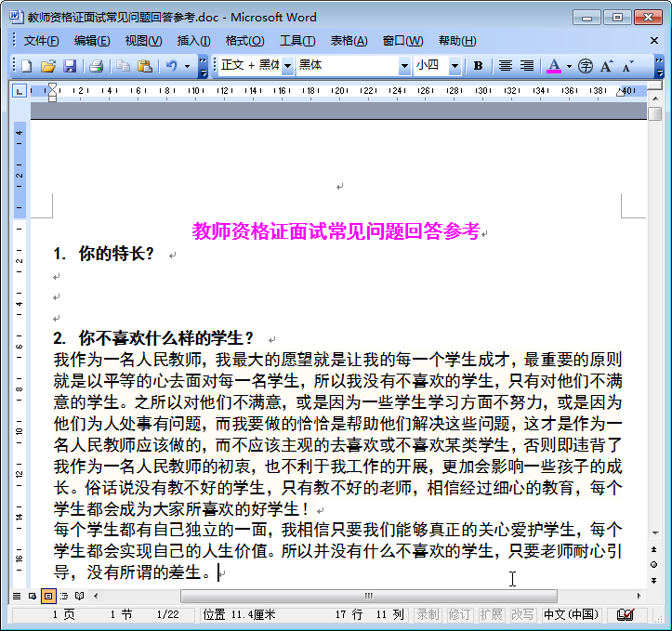Grow the font size with large A

[606, 66]
